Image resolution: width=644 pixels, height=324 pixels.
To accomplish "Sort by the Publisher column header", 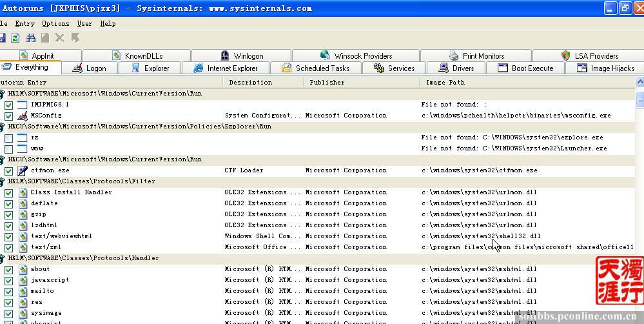I will (327, 82).
